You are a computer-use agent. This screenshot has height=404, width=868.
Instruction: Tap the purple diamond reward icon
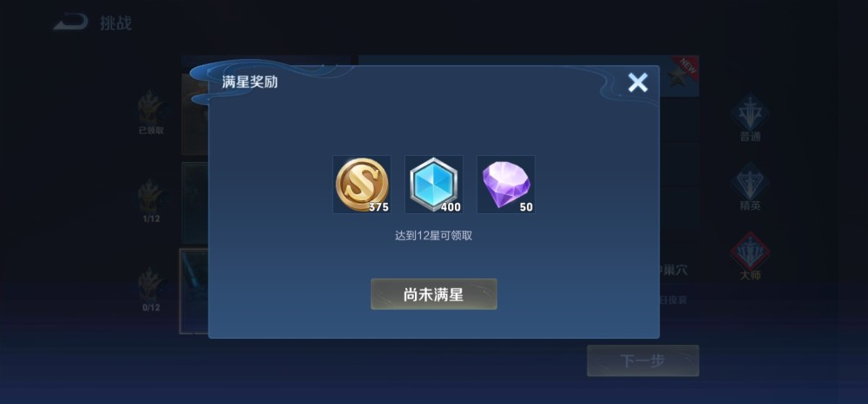(505, 185)
